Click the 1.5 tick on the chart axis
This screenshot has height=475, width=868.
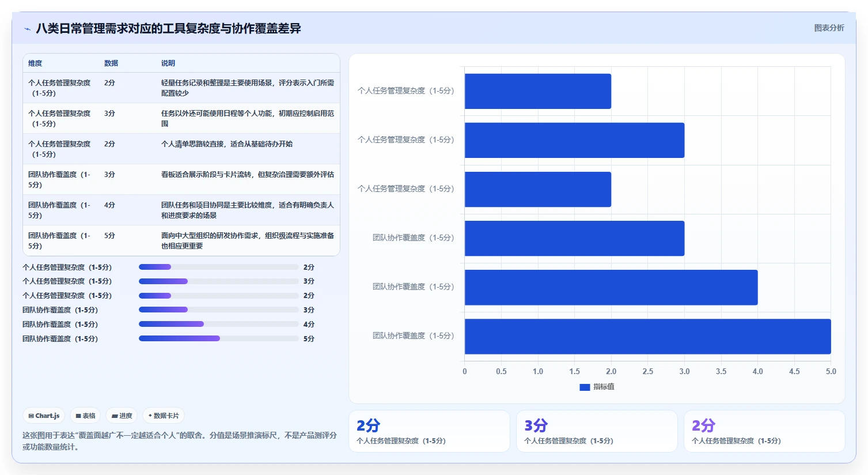click(x=575, y=371)
